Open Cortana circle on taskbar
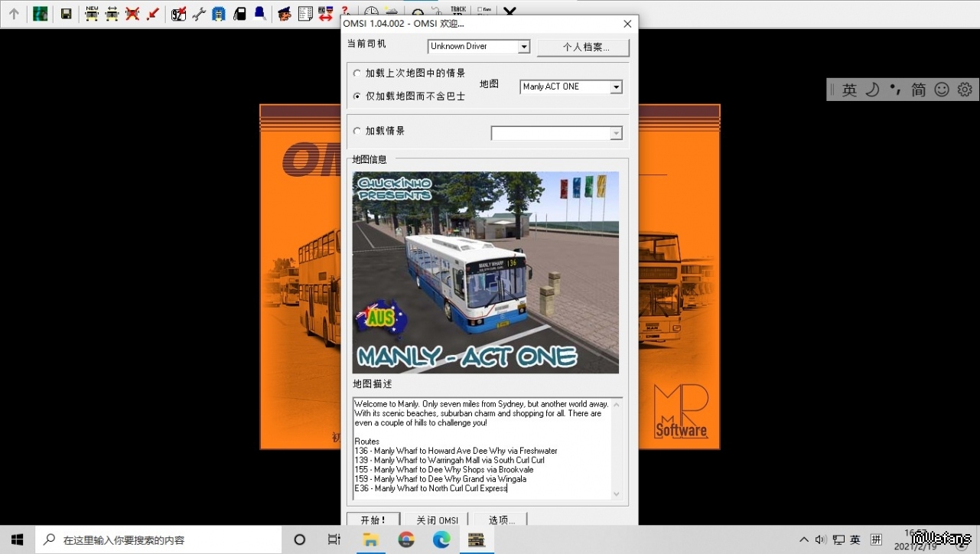Viewport: 980px width, 554px height. (x=300, y=539)
